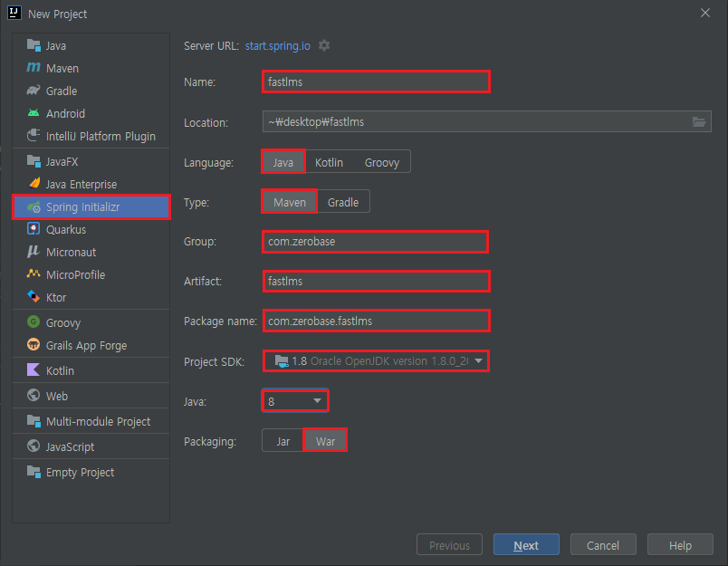Click the Android robot icon
The width and height of the screenshot is (728, 566).
pos(34,113)
